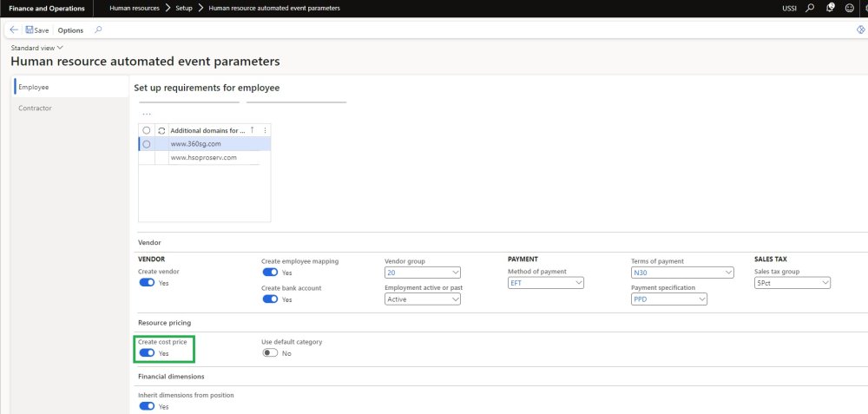Toggle the Create vendor switch
Image resolution: width=868 pixels, height=414 pixels.
click(147, 283)
